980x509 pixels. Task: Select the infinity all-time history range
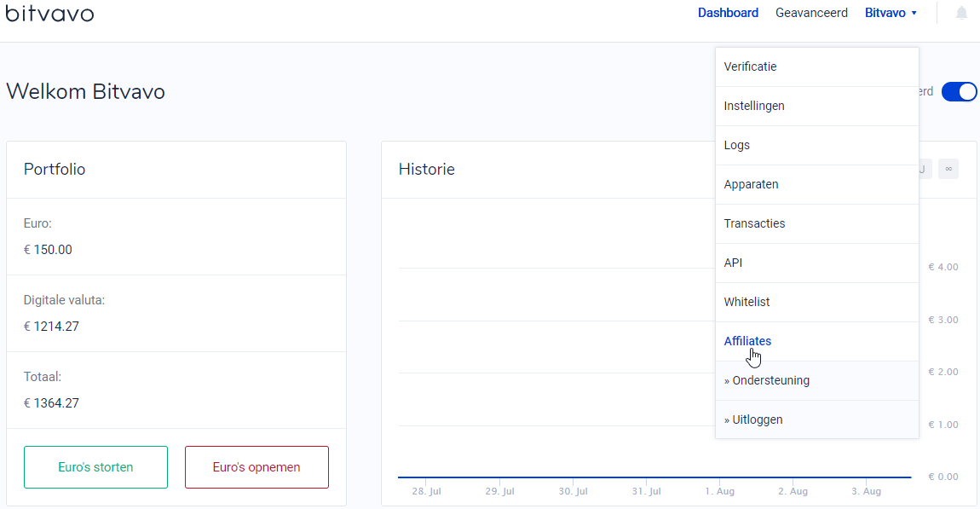948,169
